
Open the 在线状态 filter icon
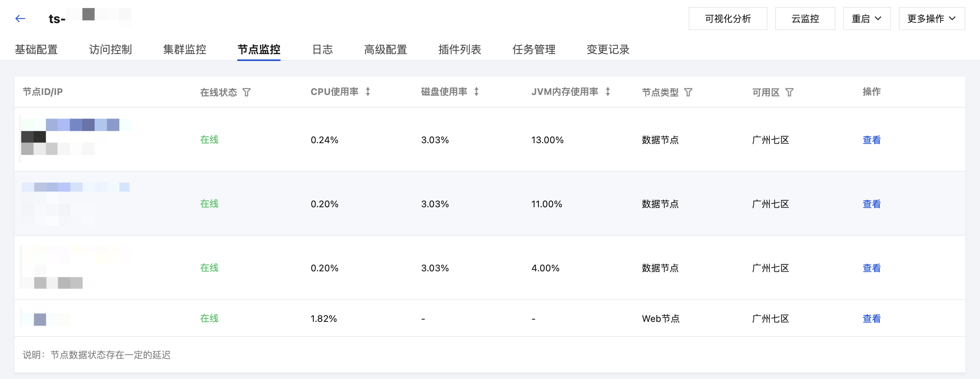point(247,92)
